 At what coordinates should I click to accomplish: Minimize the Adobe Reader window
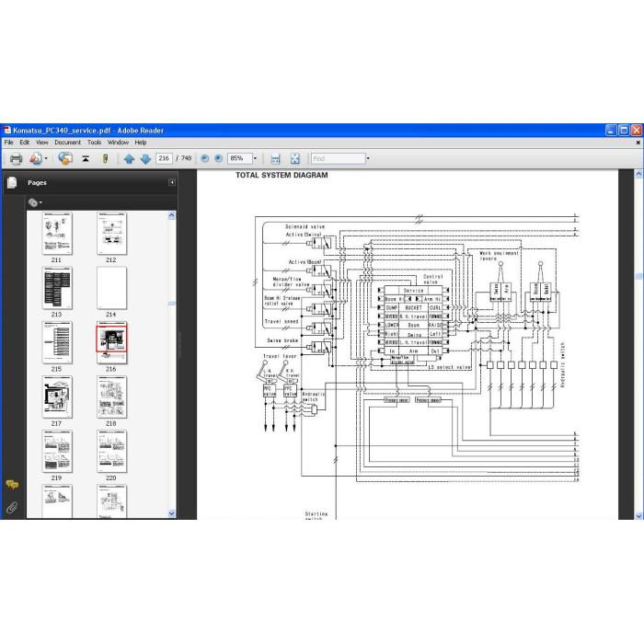[611, 131]
